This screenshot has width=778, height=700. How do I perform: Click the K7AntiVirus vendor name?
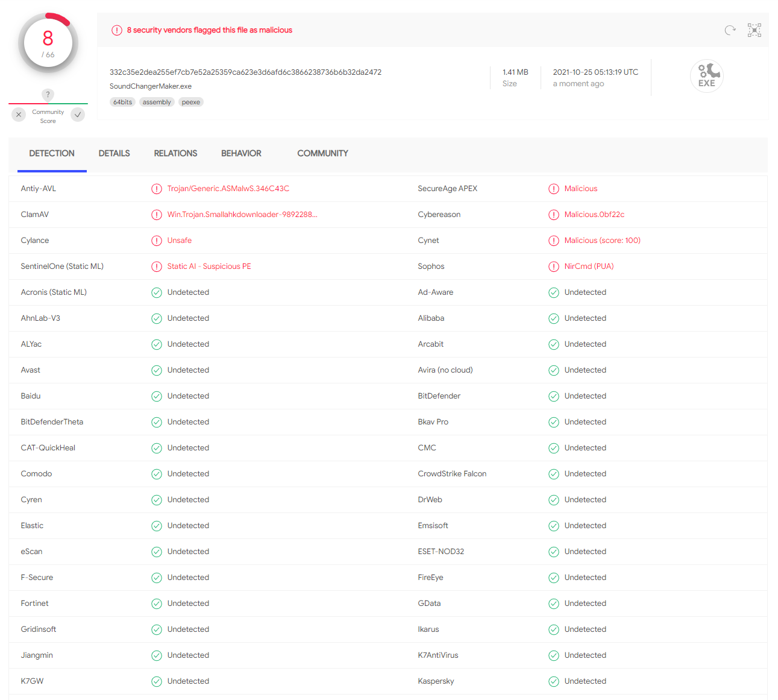pos(438,655)
